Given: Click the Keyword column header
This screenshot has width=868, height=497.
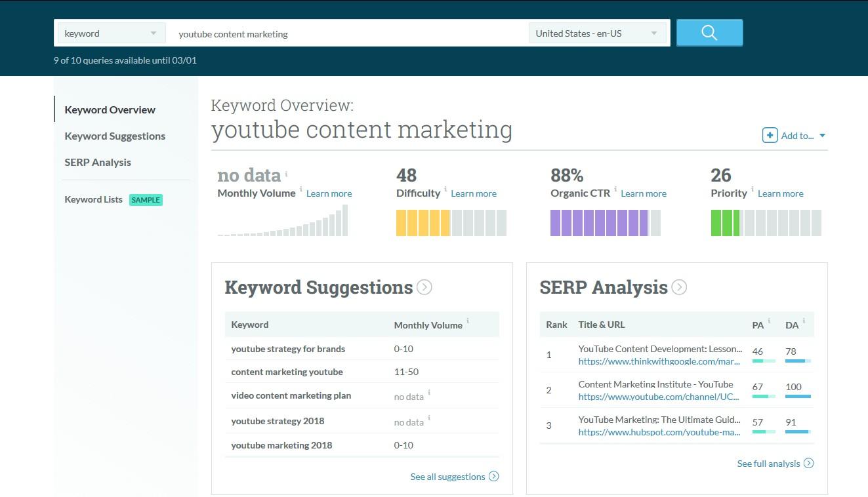Looking at the screenshot, I should (x=249, y=325).
